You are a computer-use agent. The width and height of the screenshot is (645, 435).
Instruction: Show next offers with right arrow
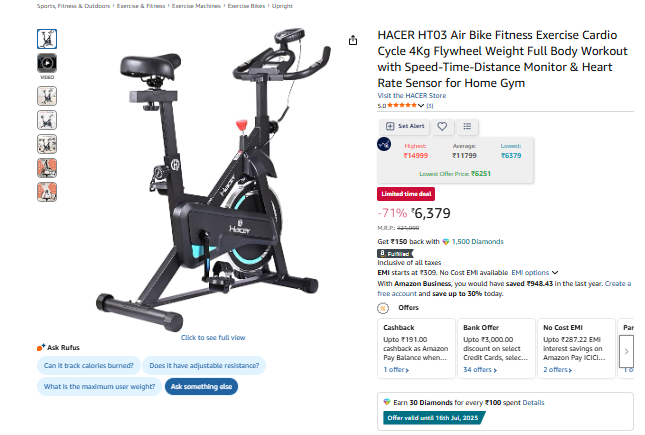click(626, 351)
